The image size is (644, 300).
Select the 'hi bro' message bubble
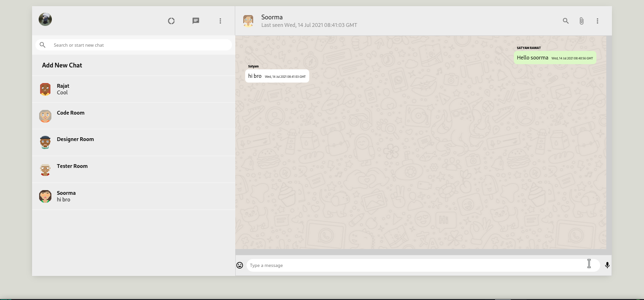[x=277, y=75]
